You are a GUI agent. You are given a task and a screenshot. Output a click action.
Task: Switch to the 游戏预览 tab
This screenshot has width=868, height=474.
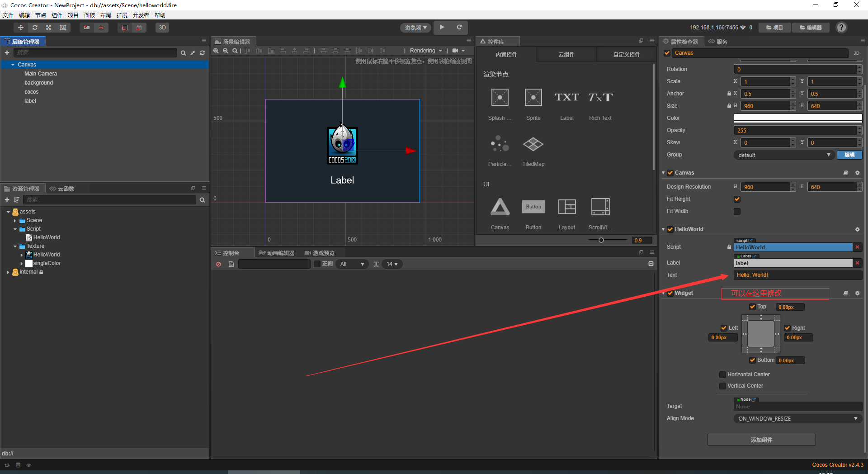(x=320, y=253)
